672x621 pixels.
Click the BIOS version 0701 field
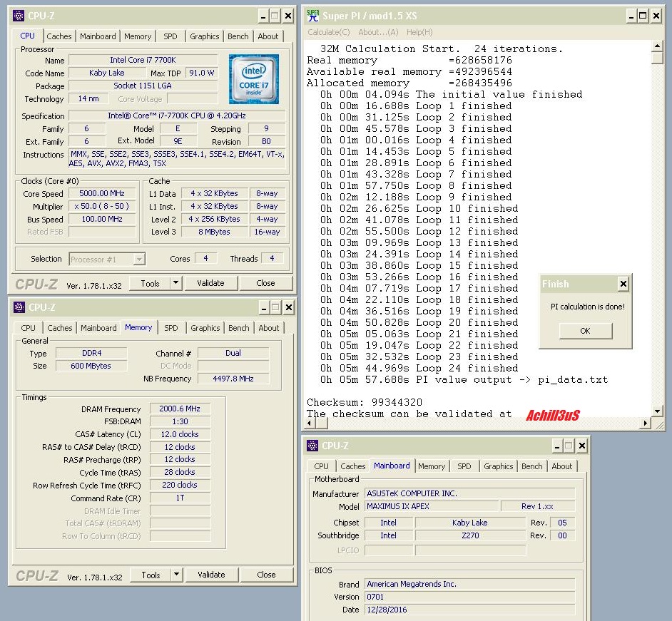coord(469,597)
